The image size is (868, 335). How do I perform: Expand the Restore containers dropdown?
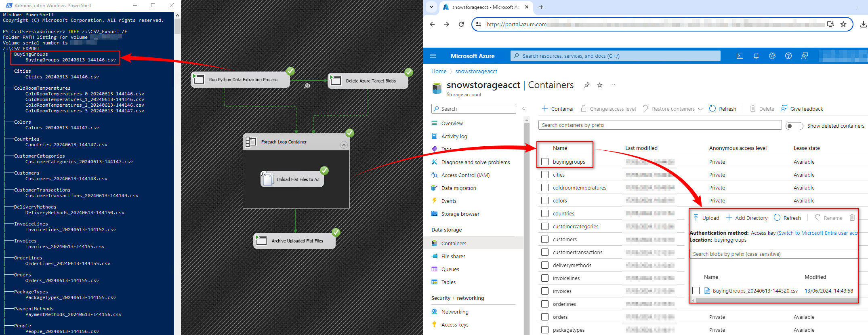[x=700, y=109]
